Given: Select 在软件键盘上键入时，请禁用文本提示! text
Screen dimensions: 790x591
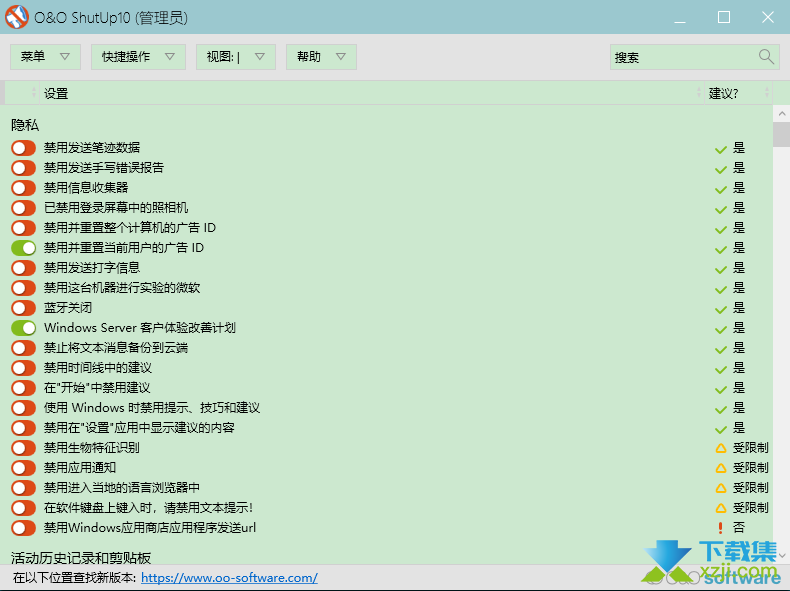Looking at the screenshot, I should 149,508.
